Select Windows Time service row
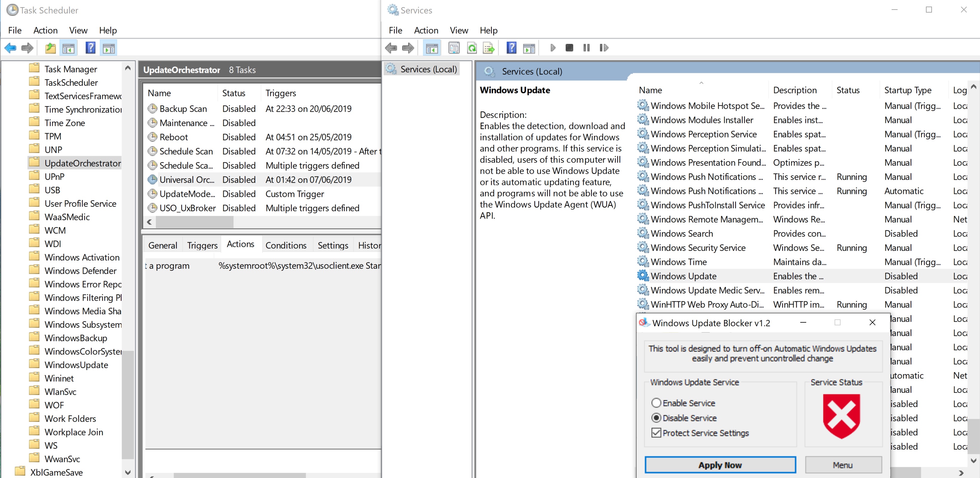The width and height of the screenshot is (980, 478). (x=803, y=261)
